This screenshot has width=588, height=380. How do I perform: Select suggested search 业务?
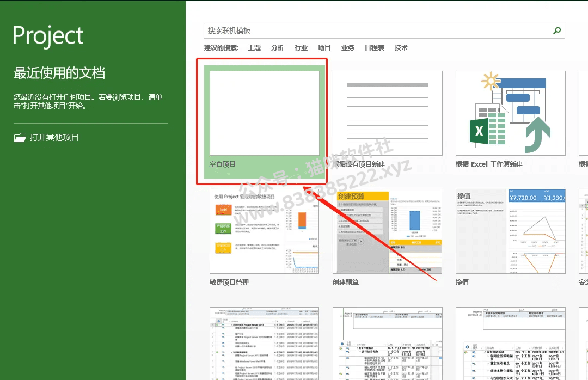[347, 48]
